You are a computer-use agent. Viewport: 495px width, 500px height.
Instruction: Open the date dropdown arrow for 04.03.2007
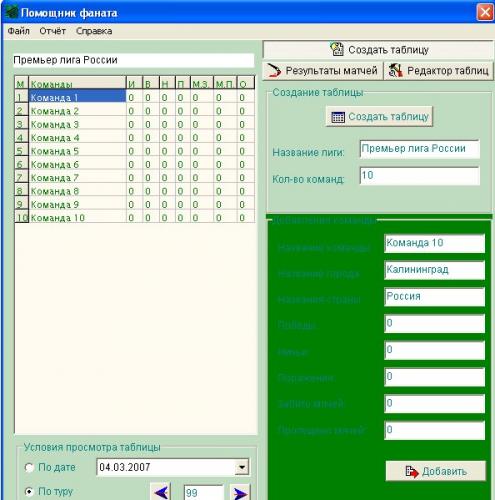pos(242,467)
